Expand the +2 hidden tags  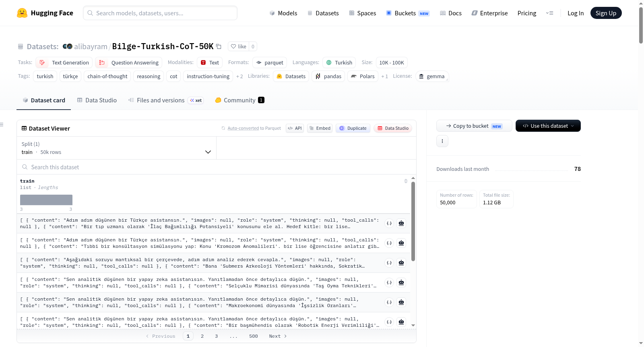pos(239,76)
